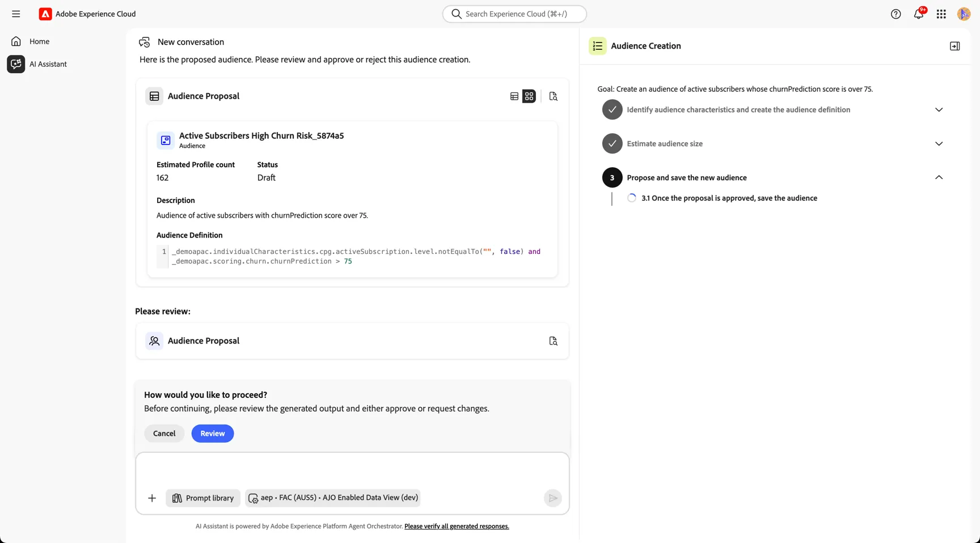Click the send message arrow
980x543 pixels.
[553, 498]
